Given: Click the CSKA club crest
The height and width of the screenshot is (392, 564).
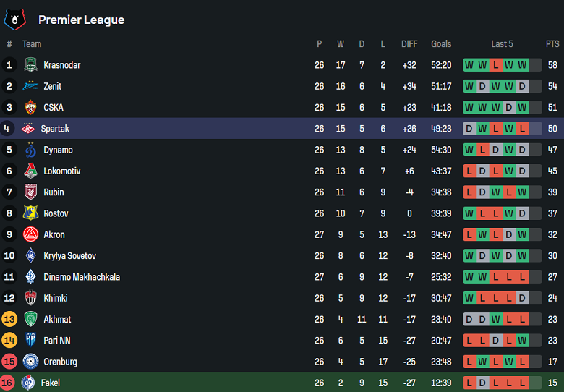Looking at the screenshot, I should [x=30, y=107].
